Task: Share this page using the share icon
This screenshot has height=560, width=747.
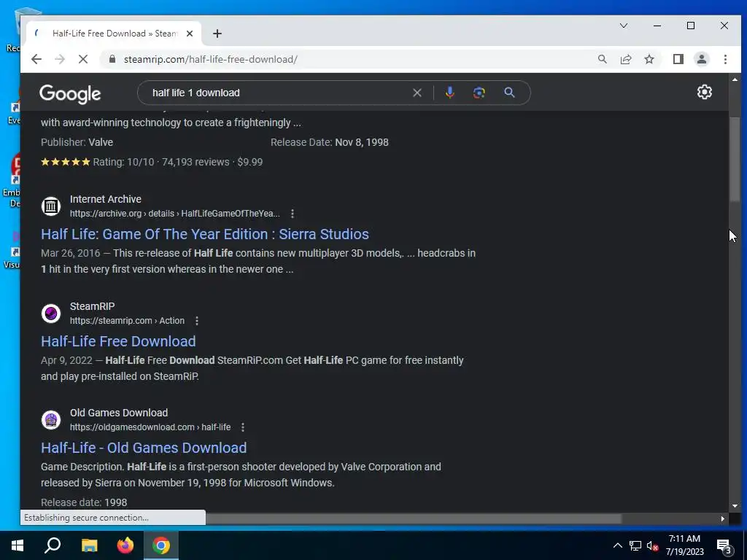Action: point(625,59)
